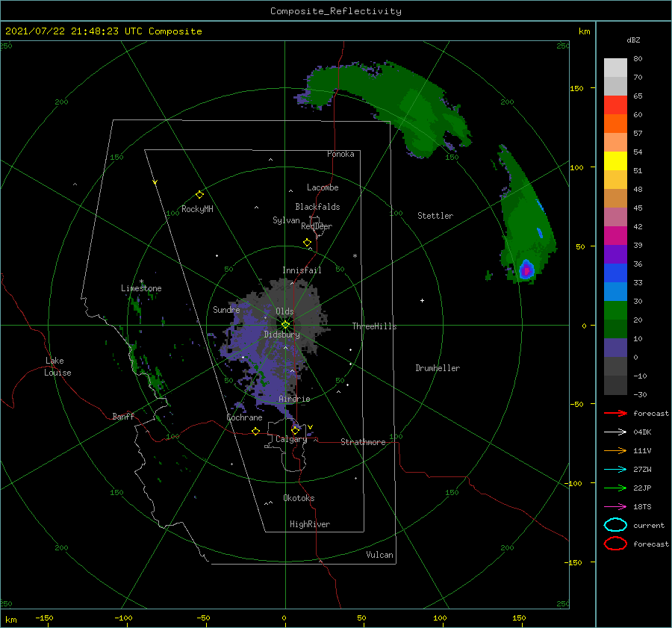Click the Innisfail city label
Screen dimensions: 672x628
point(302,270)
